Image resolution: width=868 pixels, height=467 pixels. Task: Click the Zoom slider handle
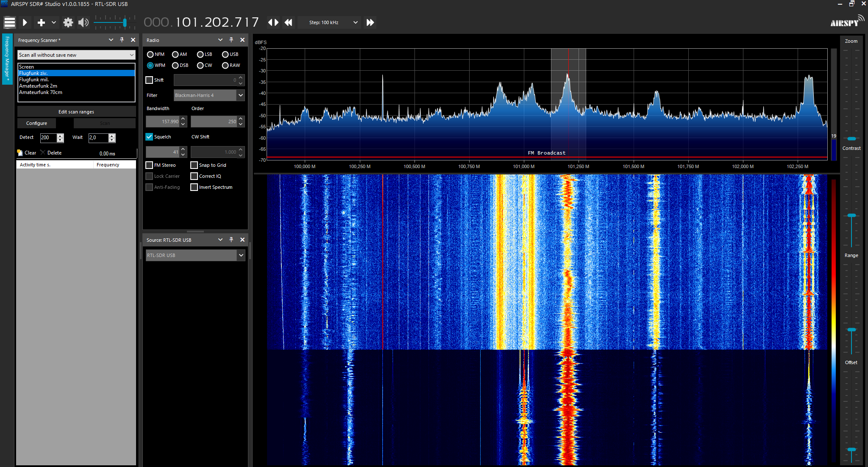pos(851,138)
